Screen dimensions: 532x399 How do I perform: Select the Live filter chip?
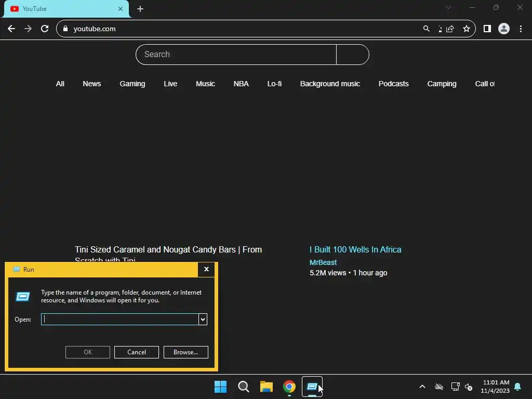[170, 84]
